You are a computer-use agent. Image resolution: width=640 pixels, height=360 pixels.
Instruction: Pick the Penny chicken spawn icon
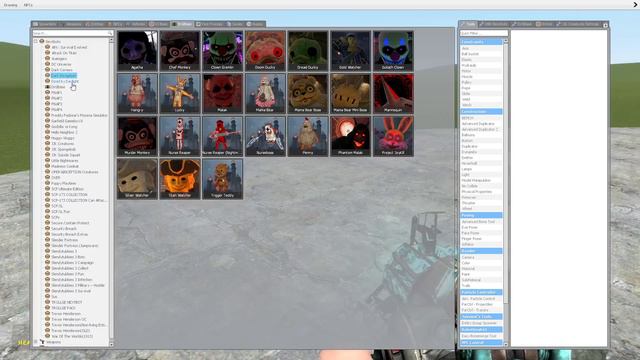point(308,136)
